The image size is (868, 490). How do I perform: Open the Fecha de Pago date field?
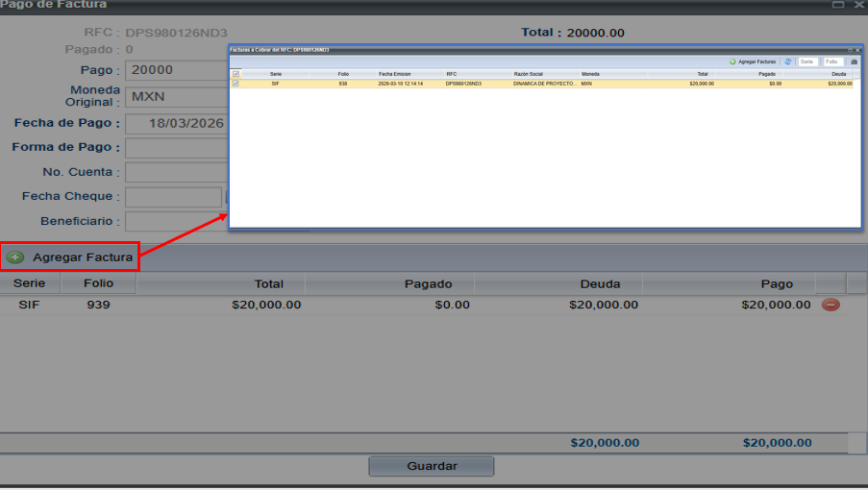click(x=176, y=123)
